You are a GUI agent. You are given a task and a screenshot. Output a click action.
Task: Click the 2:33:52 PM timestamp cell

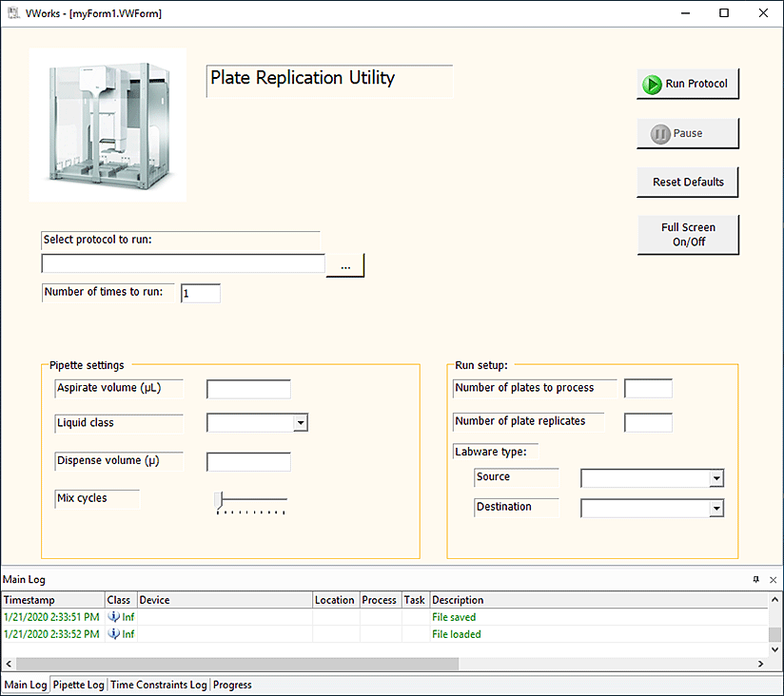pyautogui.click(x=51, y=634)
